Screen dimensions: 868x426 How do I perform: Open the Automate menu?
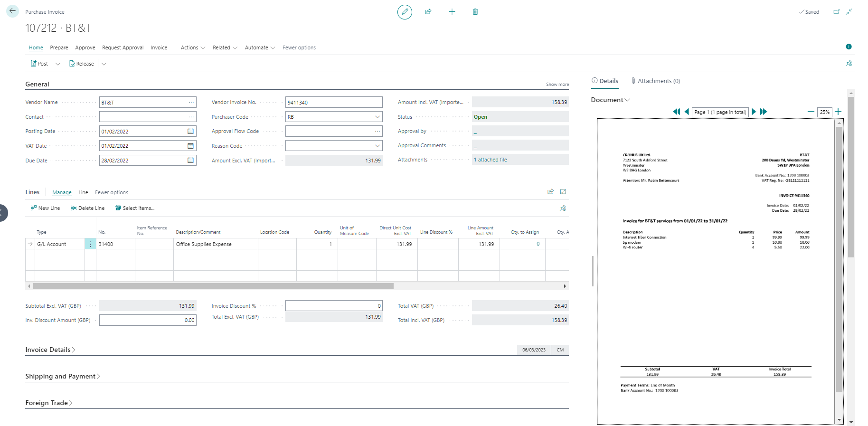260,47
